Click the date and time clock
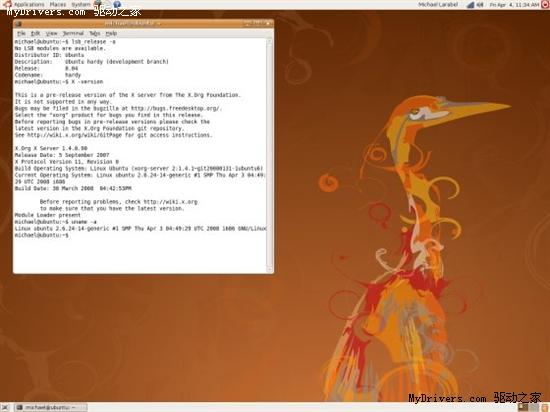 514,5
